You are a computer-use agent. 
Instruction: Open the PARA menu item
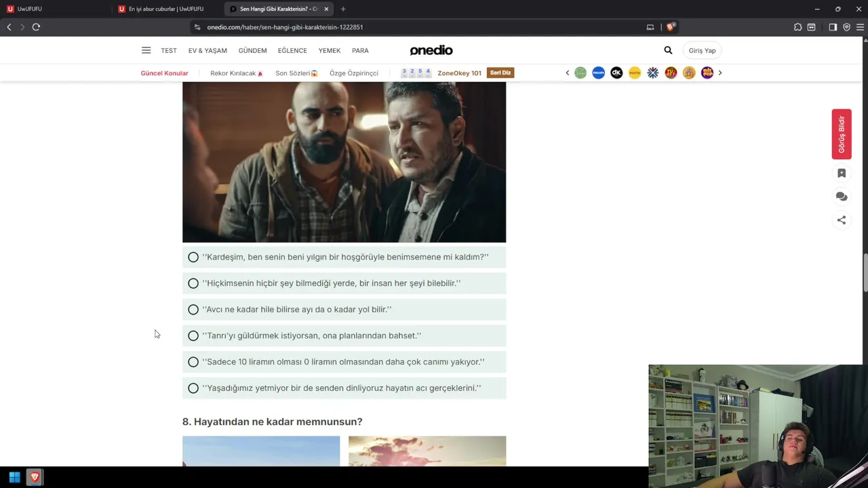pyautogui.click(x=360, y=50)
